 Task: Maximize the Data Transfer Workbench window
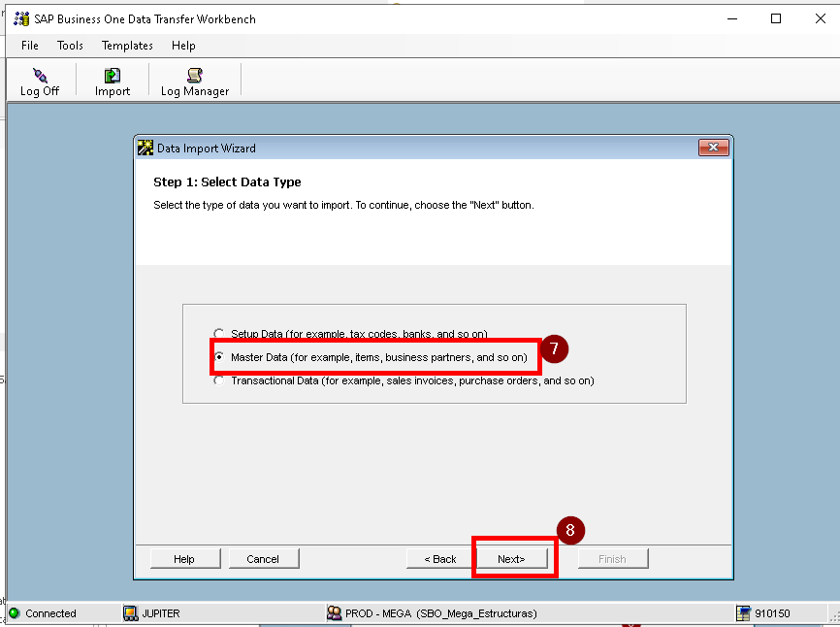776,18
